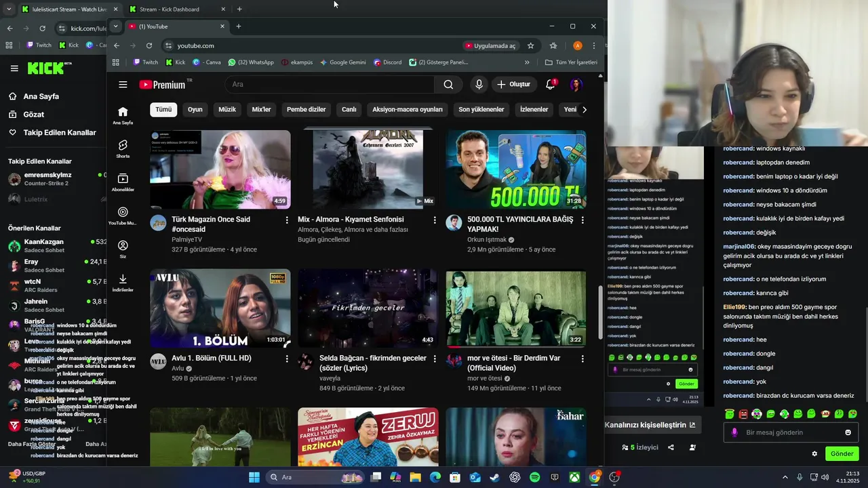The image size is (868, 488).
Task: Open emresmskylmz channel in Kick sidebar
Action: tap(54, 179)
